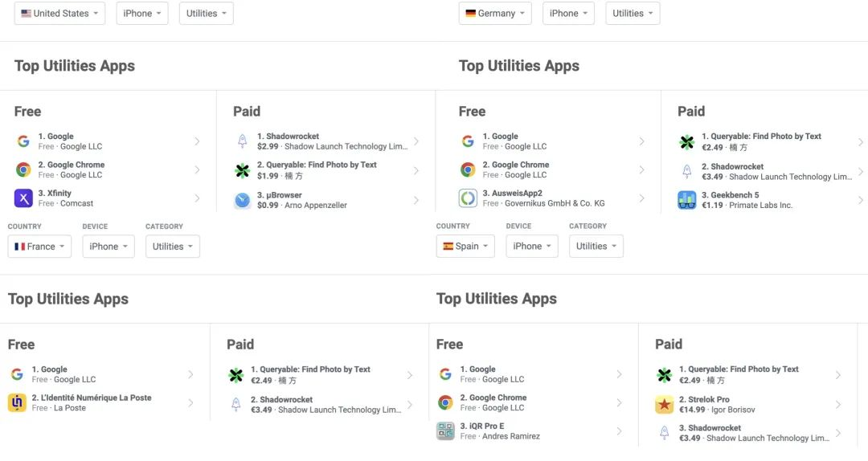Click the Google app icon in United States Free list

pyautogui.click(x=23, y=141)
